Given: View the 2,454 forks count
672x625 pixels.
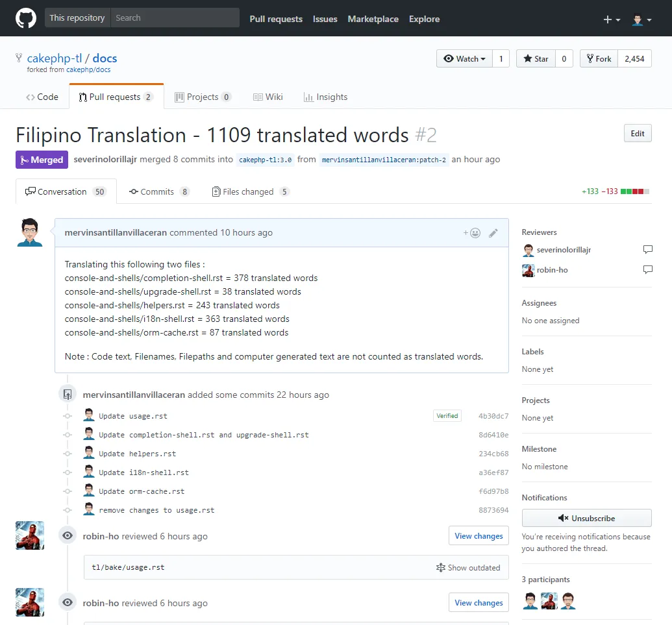Looking at the screenshot, I should pos(634,58).
